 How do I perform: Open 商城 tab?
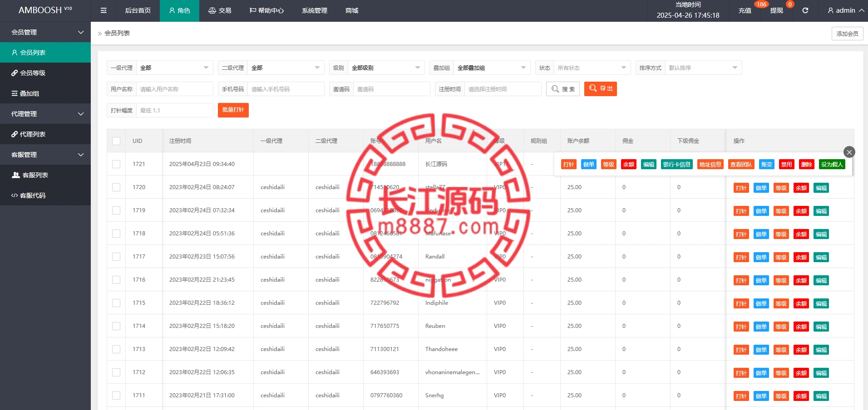tap(352, 10)
